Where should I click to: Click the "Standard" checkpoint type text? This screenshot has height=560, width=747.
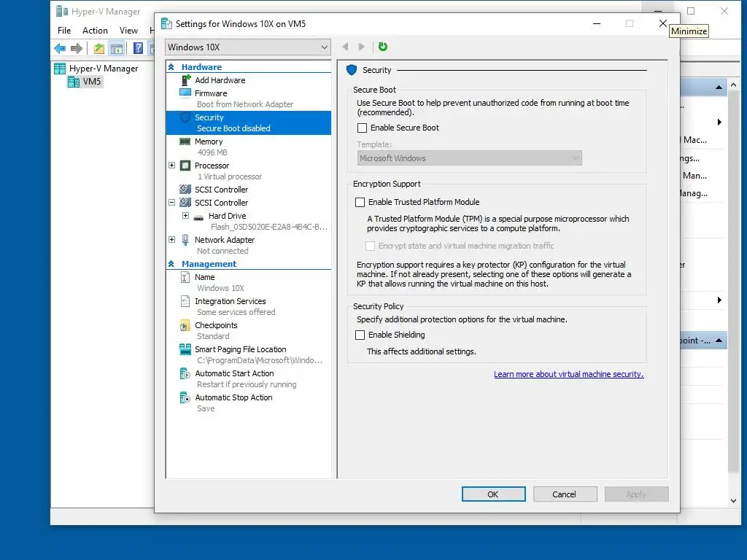[213, 336]
